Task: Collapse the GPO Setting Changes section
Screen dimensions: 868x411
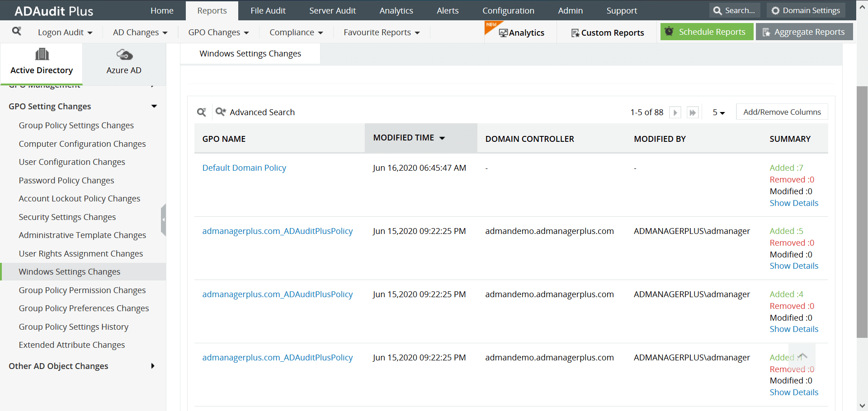Action: (x=154, y=106)
